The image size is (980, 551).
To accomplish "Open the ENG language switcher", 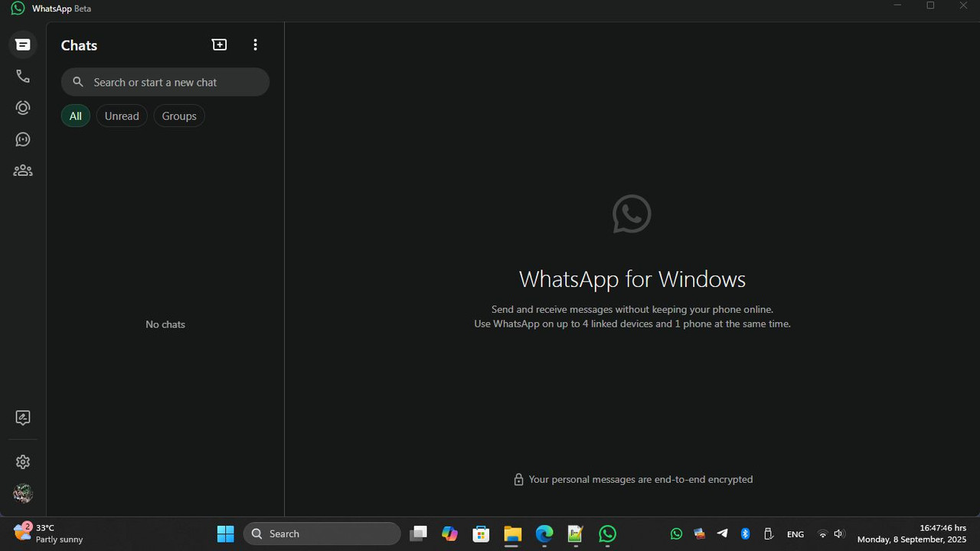I will [x=795, y=534].
